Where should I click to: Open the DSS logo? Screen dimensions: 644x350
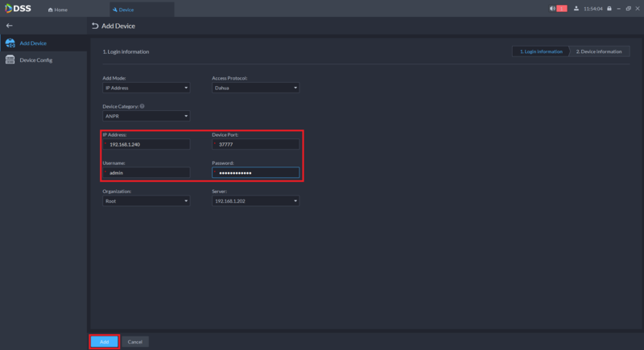tap(18, 9)
